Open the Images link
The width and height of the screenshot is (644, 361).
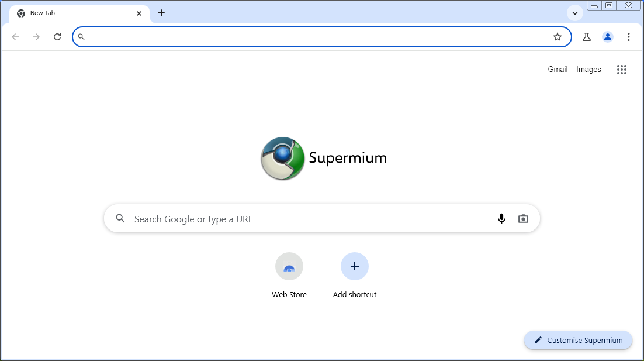[588, 70]
